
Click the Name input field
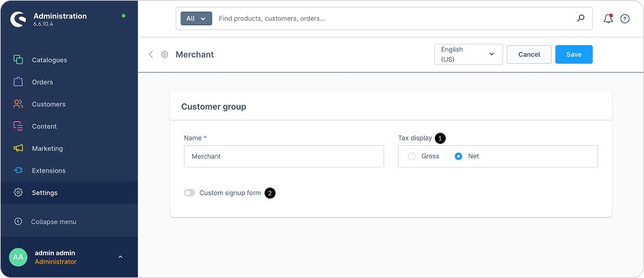tap(284, 156)
